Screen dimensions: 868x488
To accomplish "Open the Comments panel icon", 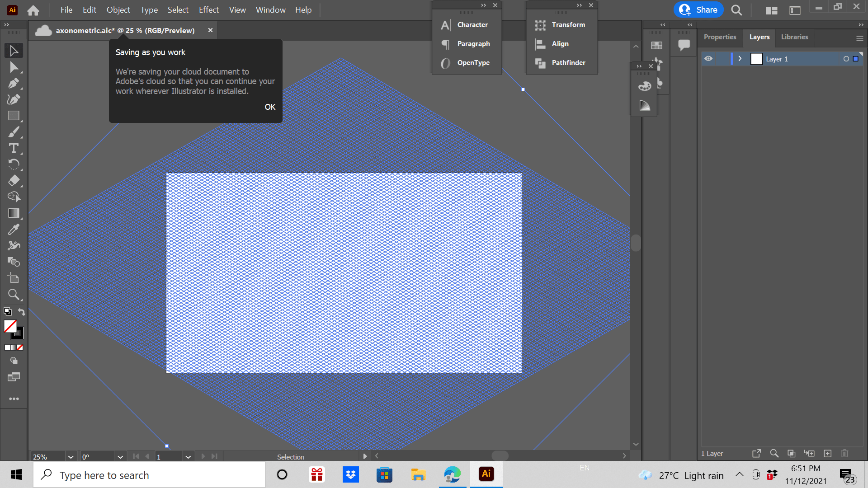I will coord(684,45).
